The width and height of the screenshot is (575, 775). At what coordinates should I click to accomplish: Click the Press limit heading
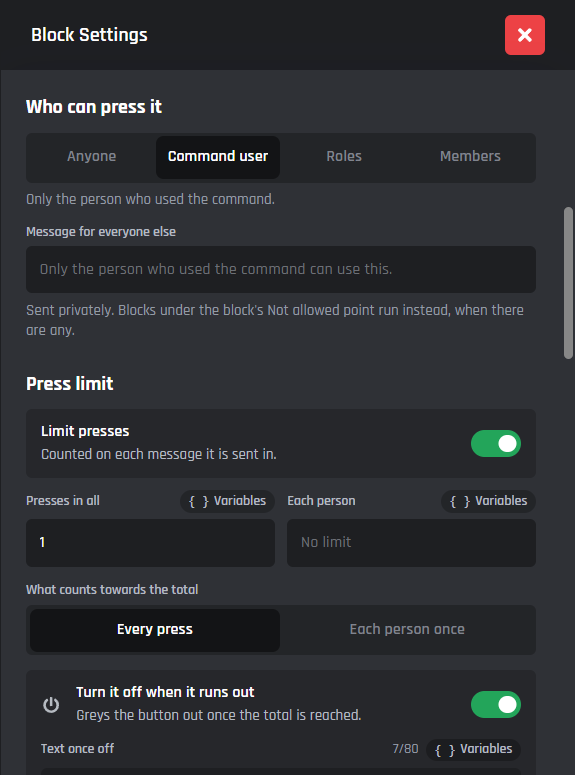coord(70,384)
